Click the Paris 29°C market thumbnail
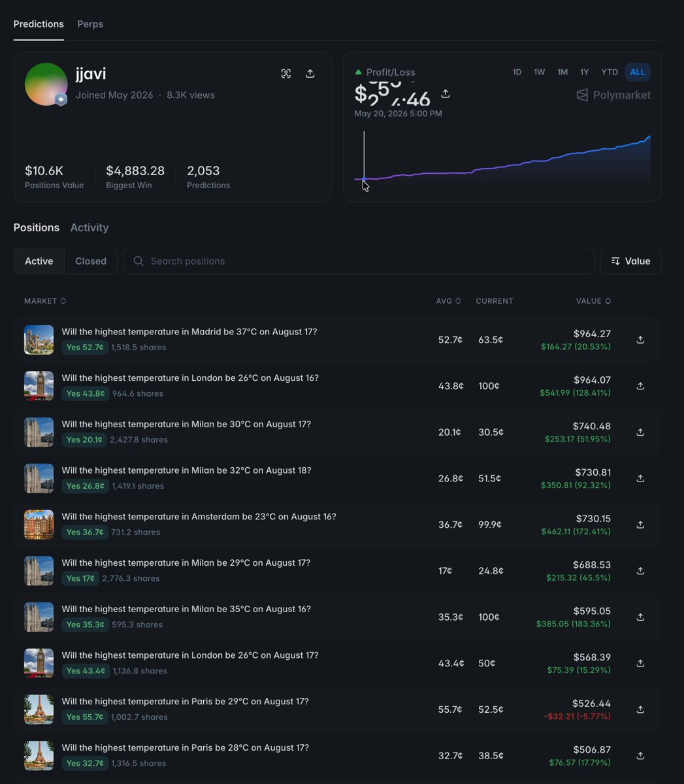Viewport: 684px width, 784px height. (39, 710)
